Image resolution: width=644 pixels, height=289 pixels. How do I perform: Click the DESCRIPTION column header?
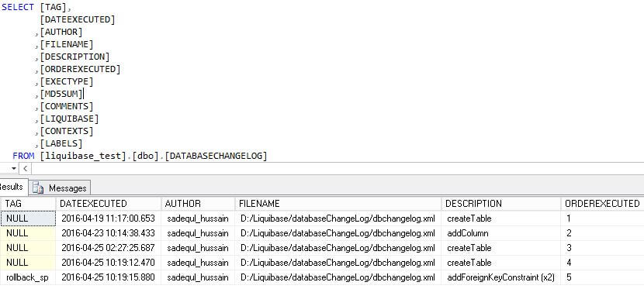[501, 203]
